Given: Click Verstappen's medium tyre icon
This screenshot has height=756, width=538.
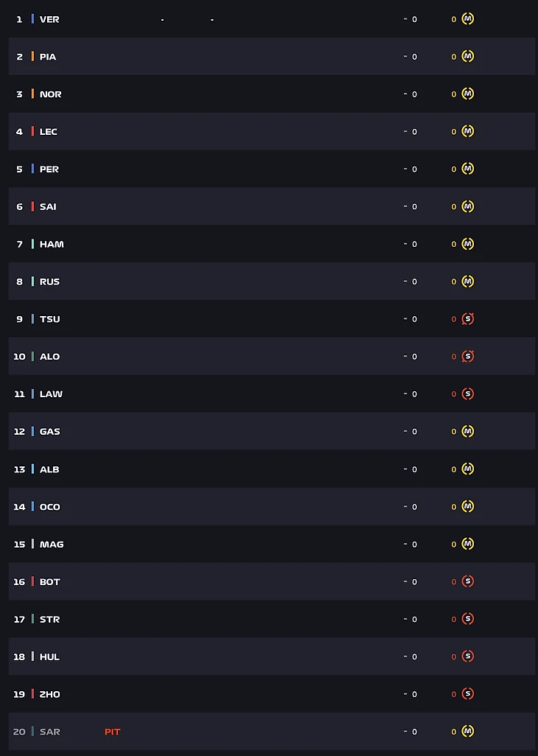Looking at the screenshot, I should 467,19.
